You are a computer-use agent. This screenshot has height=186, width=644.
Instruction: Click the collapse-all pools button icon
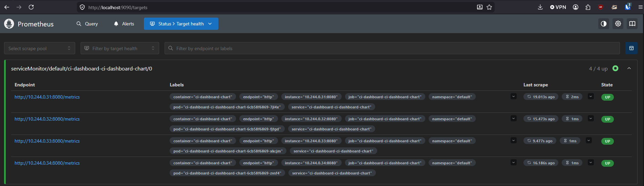click(x=631, y=48)
